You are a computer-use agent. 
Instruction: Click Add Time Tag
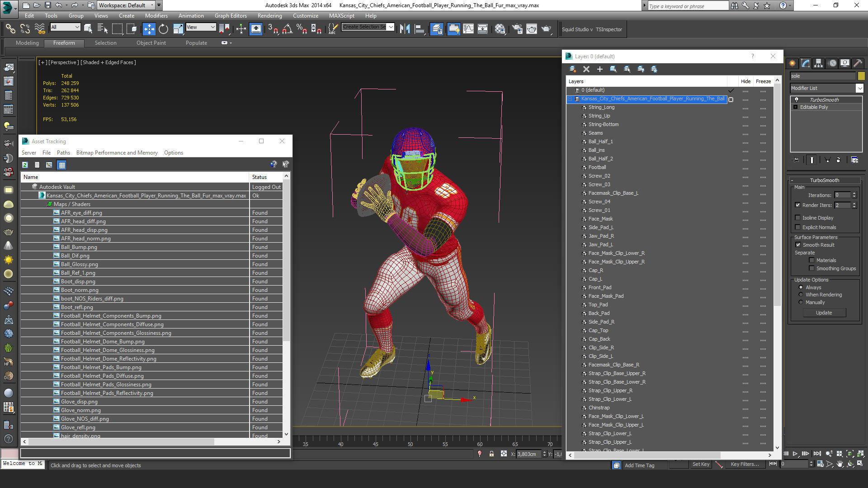pos(639,465)
